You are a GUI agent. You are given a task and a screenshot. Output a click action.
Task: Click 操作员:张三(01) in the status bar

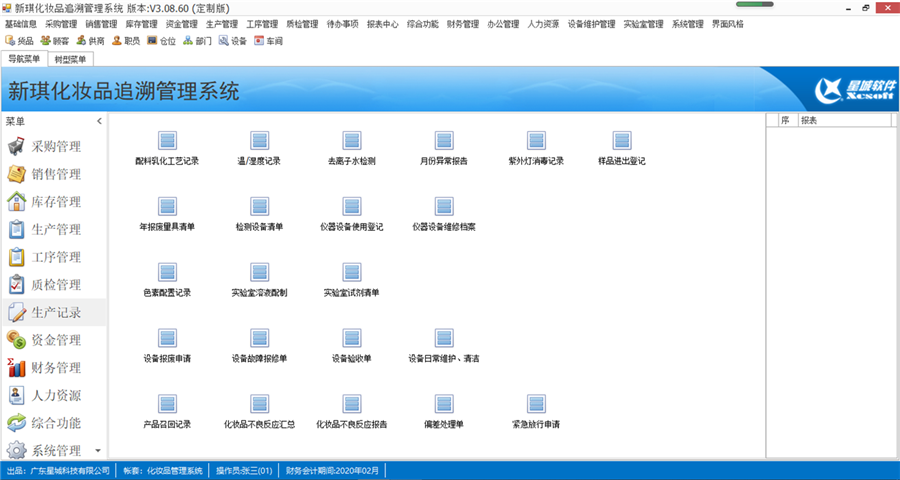click(244, 471)
